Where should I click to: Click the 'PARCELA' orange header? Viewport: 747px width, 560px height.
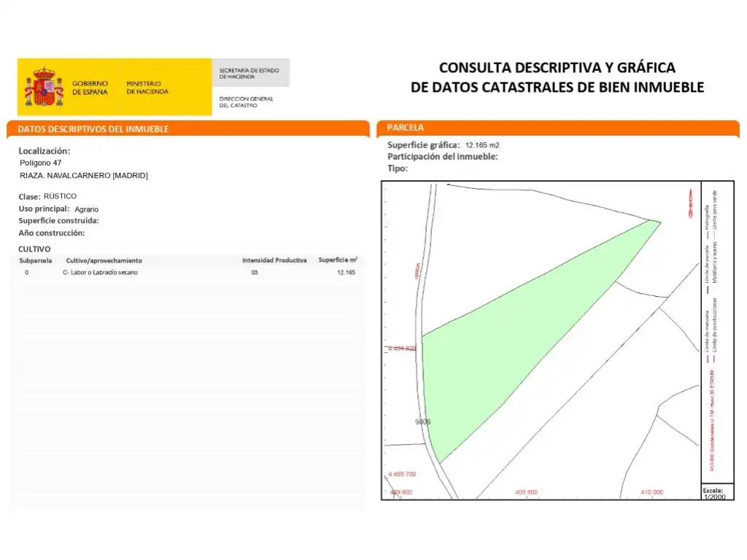pos(406,128)
